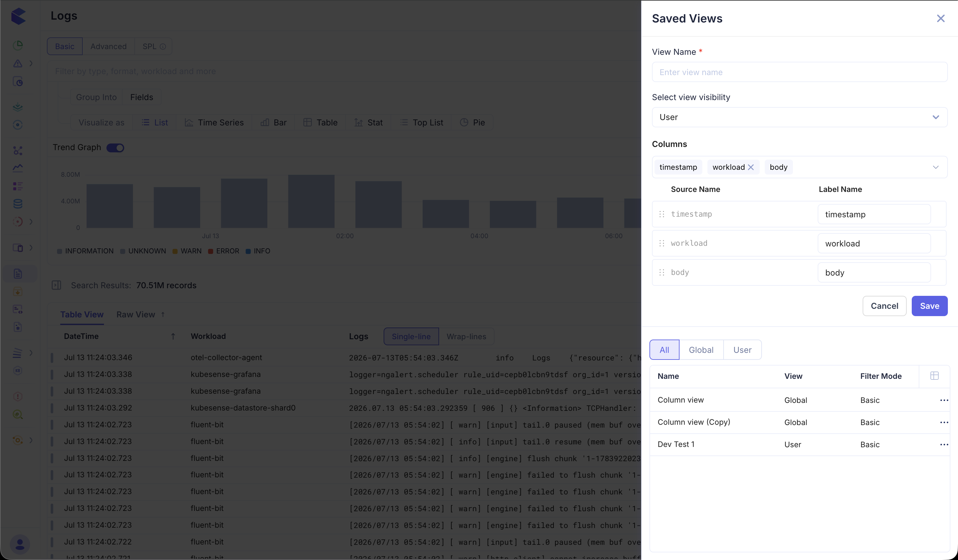Show All saved views tab
Image resolution: width=958 pixels, height=560 pixels.
[x=664, y=350]
